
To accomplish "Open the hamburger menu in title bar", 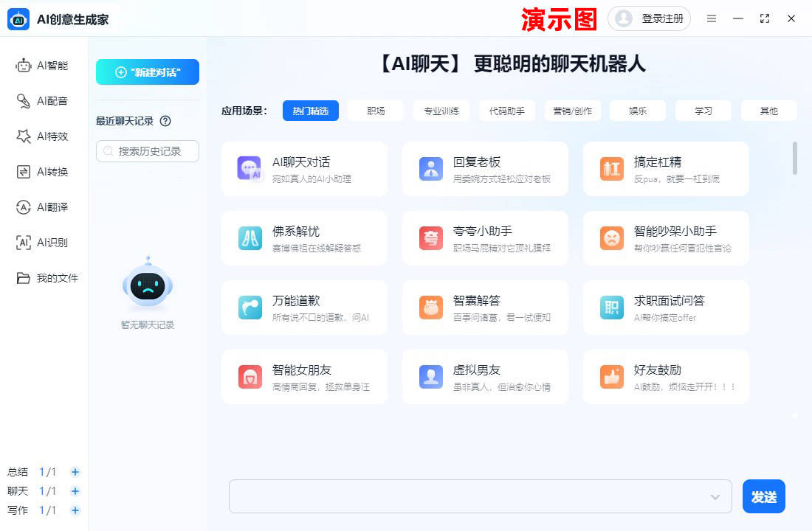I will point(712,18).
